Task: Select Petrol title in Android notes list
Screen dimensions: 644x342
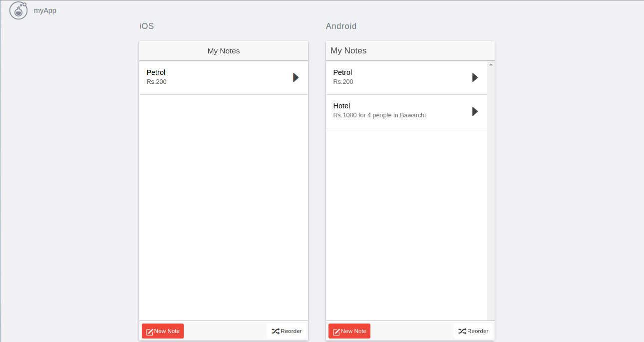Action: tap(342, 72)
